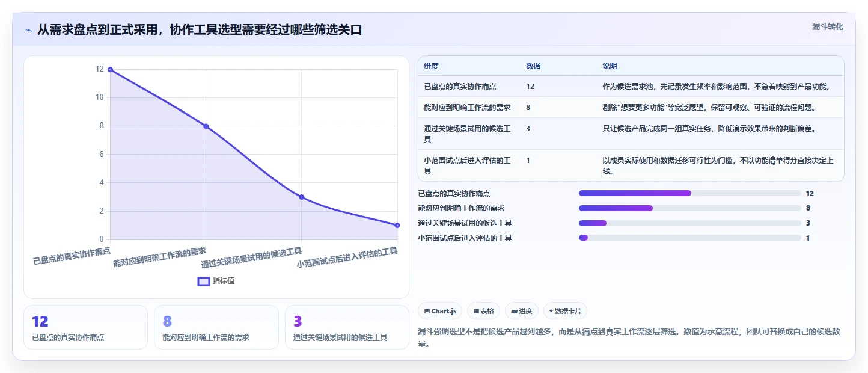The image size is (868, 373).
Task: Click the chart data point at value 12
Action: click(110, 70)
